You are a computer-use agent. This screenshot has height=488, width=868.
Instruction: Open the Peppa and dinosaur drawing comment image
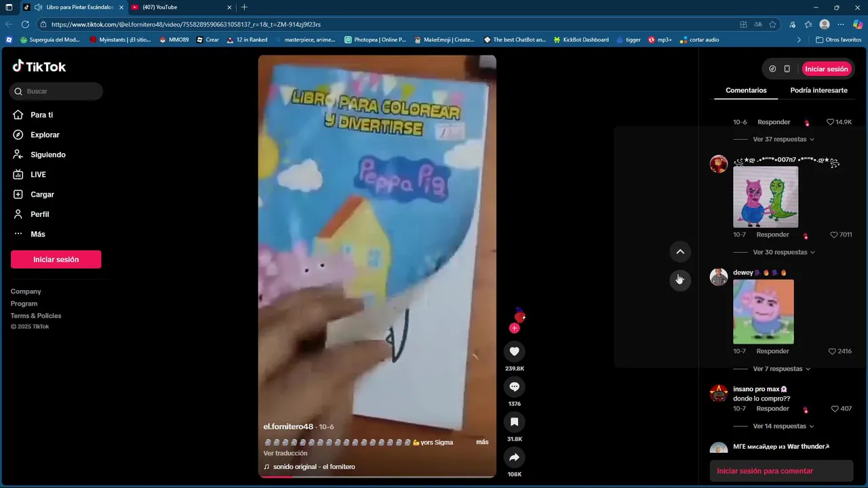click(766, 197)
